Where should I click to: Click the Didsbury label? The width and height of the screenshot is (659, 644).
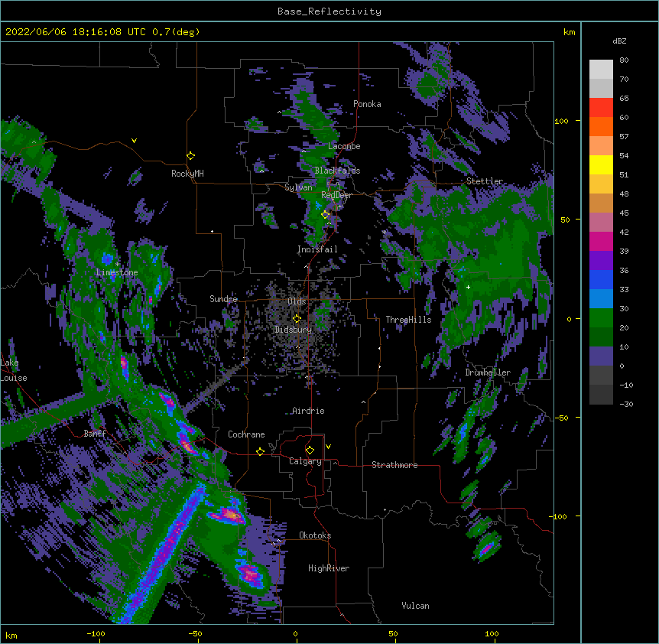pyautogui.click(x=293, y=330)
